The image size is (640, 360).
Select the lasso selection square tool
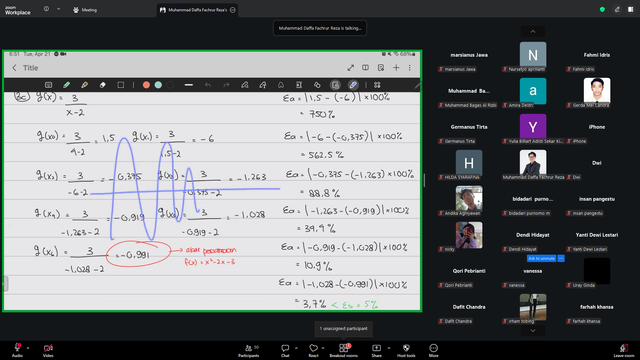click(120, 85)
